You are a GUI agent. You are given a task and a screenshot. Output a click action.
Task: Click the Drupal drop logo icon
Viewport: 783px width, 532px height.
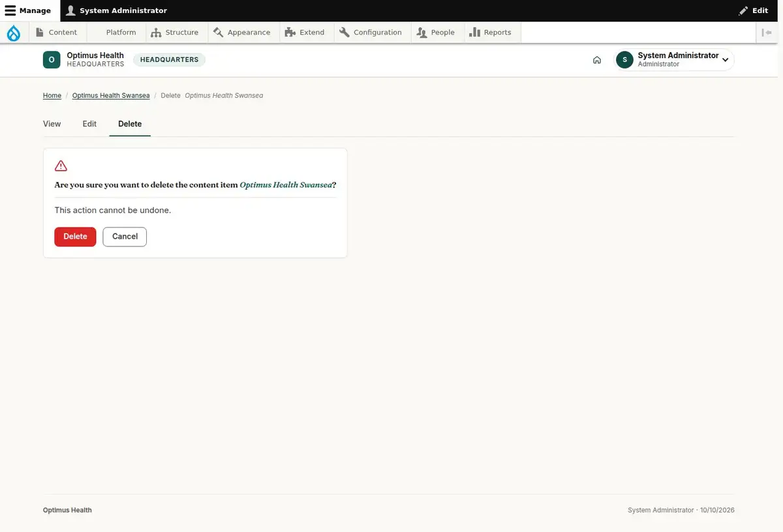(14, 33)
